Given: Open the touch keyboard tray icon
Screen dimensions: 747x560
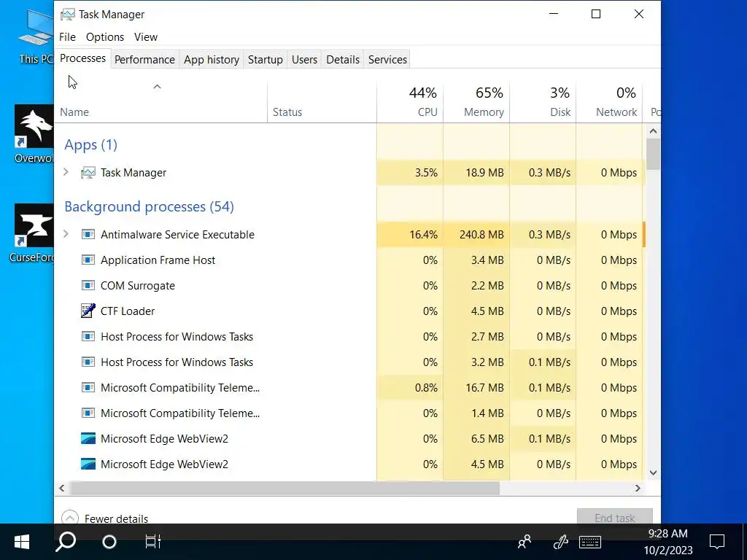Looking at the screenshot, I should click(589, 542).
